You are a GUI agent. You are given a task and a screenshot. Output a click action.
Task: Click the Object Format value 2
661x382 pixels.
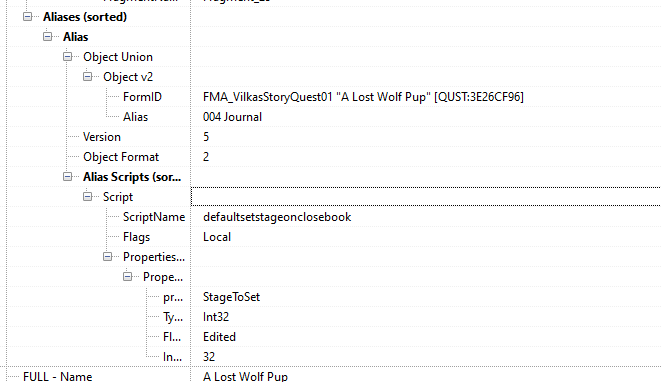tap(206, 157)
